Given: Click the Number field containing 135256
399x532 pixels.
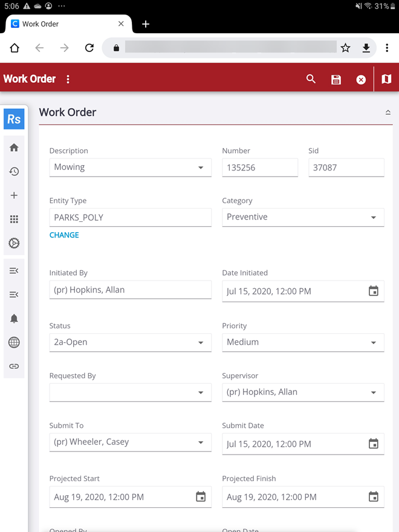Looking at the screenshot, I should point(259,167).
